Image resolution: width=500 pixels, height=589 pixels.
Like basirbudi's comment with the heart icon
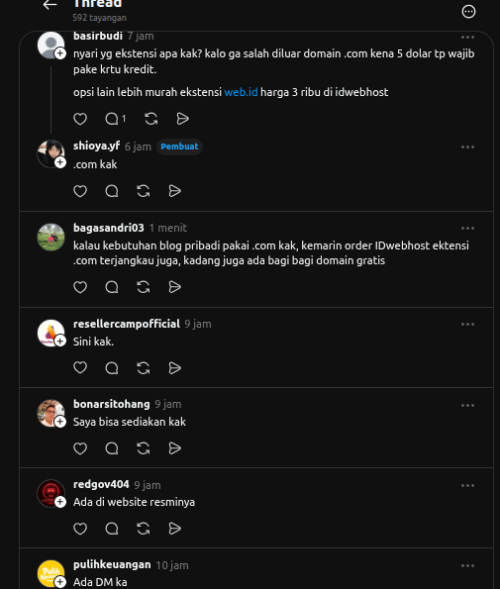click(x=80, y=119)
